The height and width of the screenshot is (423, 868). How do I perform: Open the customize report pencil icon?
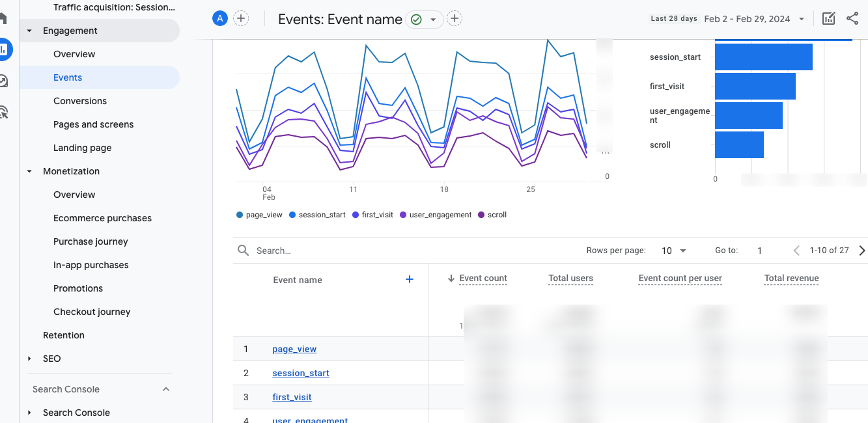click(x=828, y=19)
